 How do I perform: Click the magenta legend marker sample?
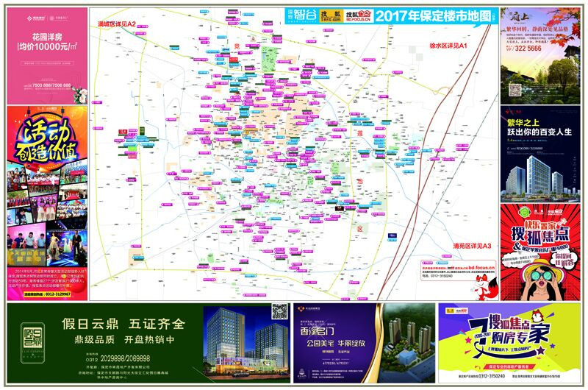tap(427, 263)
